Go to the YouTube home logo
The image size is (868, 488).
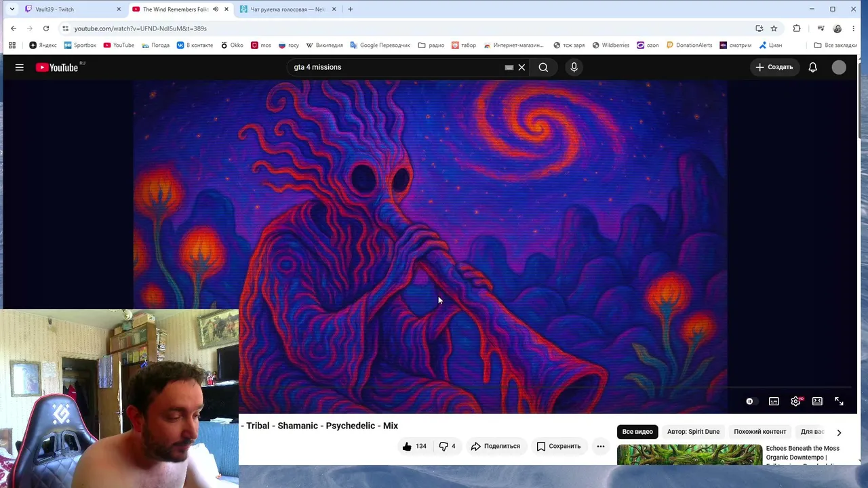point(57,67)
